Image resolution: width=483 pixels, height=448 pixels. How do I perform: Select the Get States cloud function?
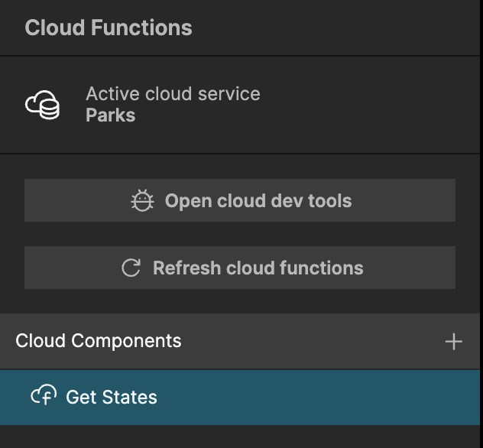tap(240, 398)
